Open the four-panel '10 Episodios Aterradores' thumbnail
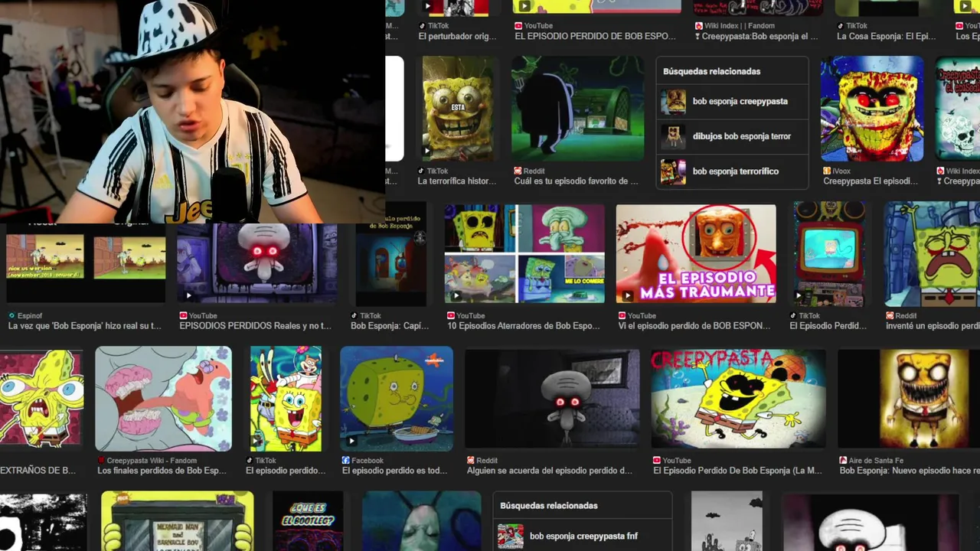This screenshot has width=980, height=551. tap(524, 254)
